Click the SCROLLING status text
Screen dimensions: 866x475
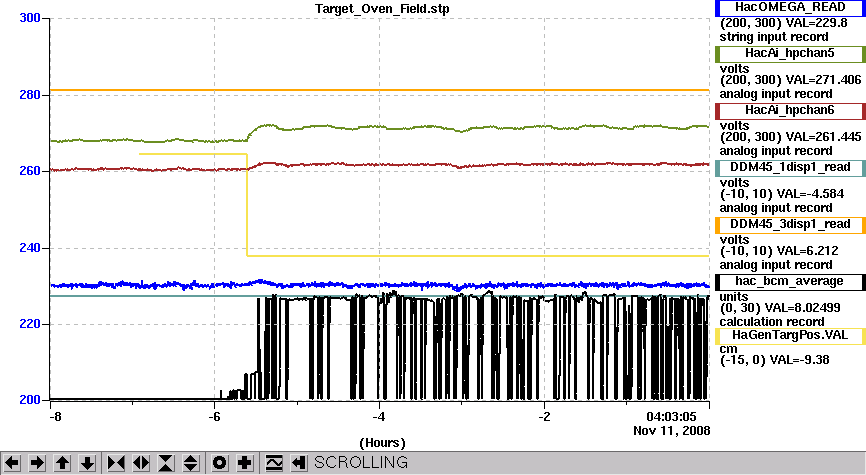pyautogui.click(x=361, y=462)
